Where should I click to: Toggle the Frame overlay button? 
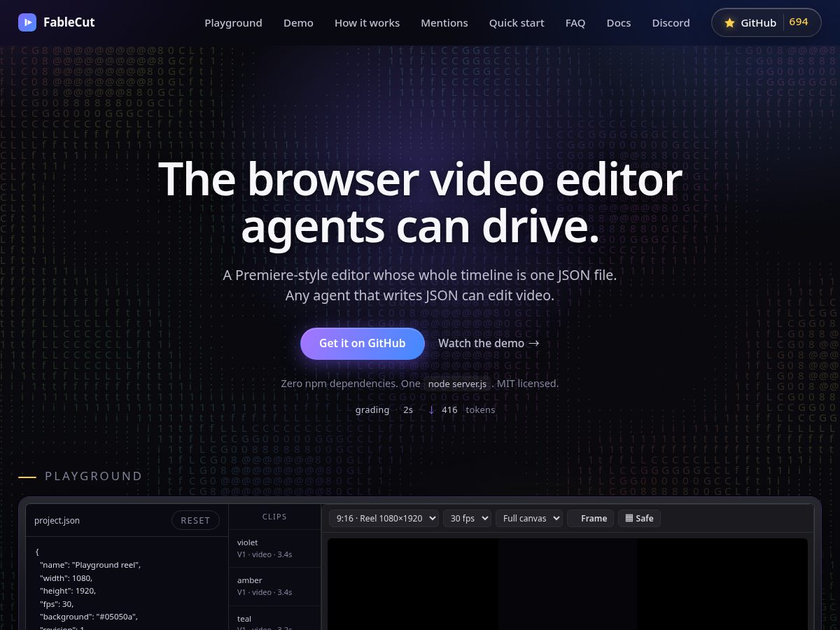click(x=590, y=518)
